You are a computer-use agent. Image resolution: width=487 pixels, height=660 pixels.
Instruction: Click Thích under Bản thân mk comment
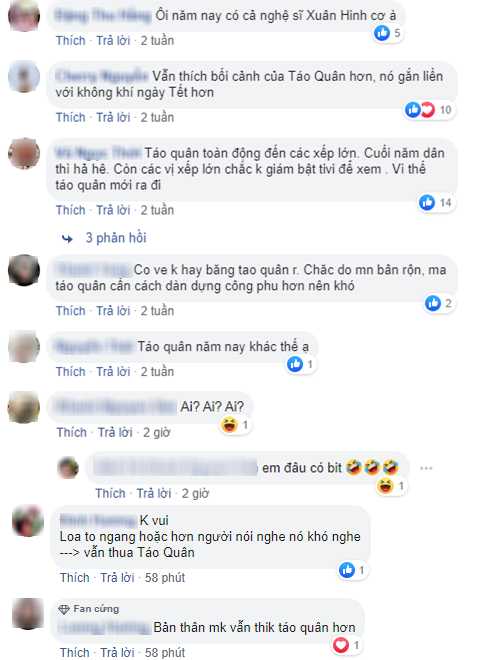(75, 652)
